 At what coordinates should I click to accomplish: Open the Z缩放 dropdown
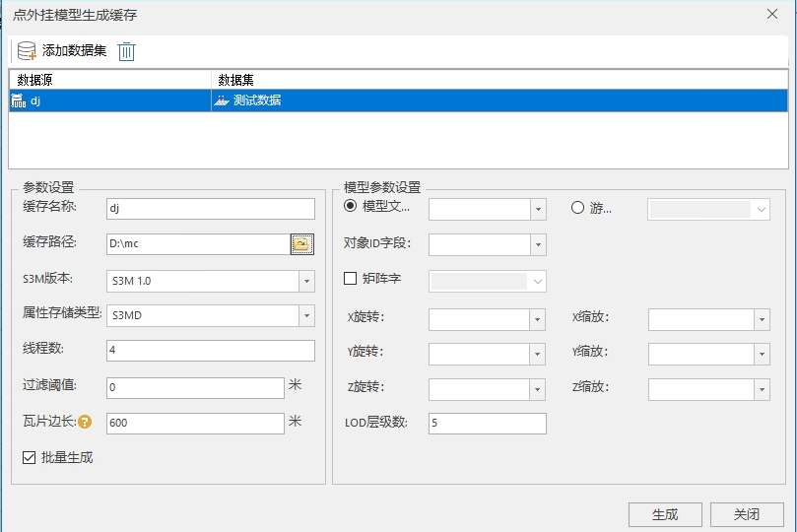click(x=761, y=389)
